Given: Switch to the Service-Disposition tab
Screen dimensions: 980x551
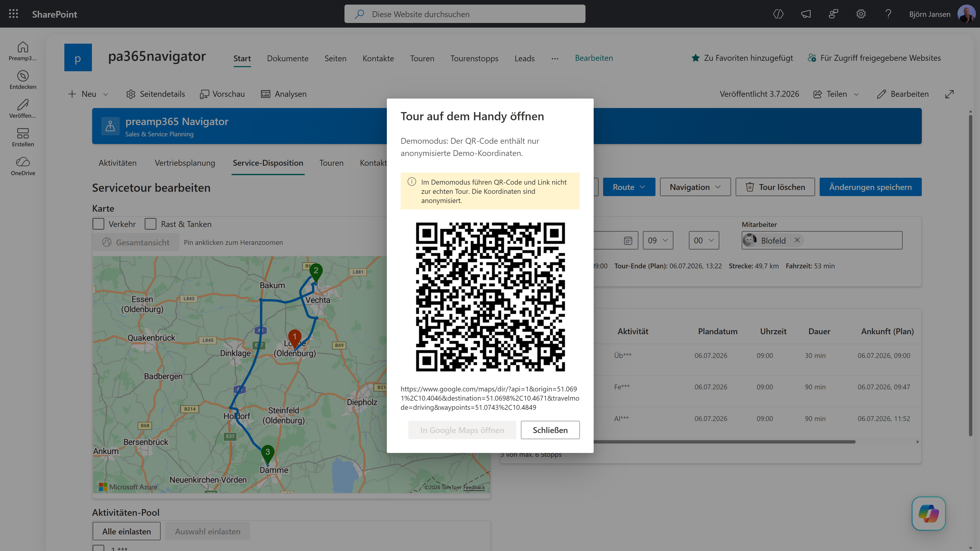Looking at the screenshot, I should [x=268, y=163].
